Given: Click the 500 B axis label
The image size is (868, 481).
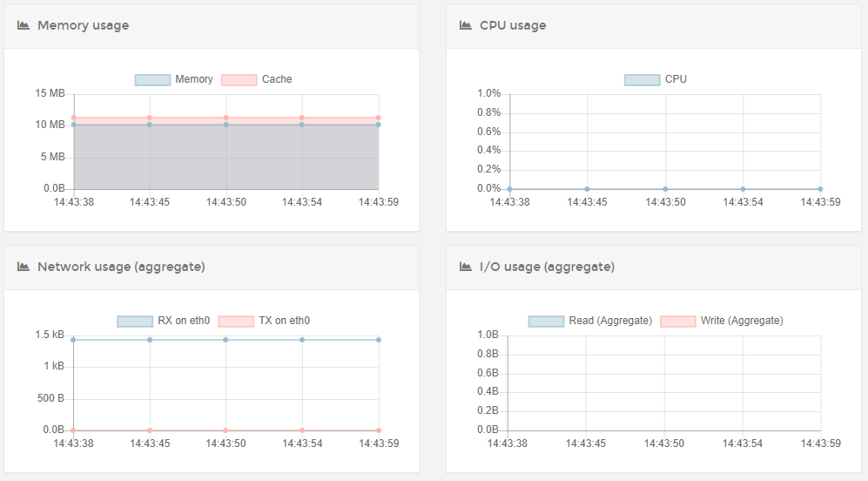Looking at the screenshot, I should (50, 398).
